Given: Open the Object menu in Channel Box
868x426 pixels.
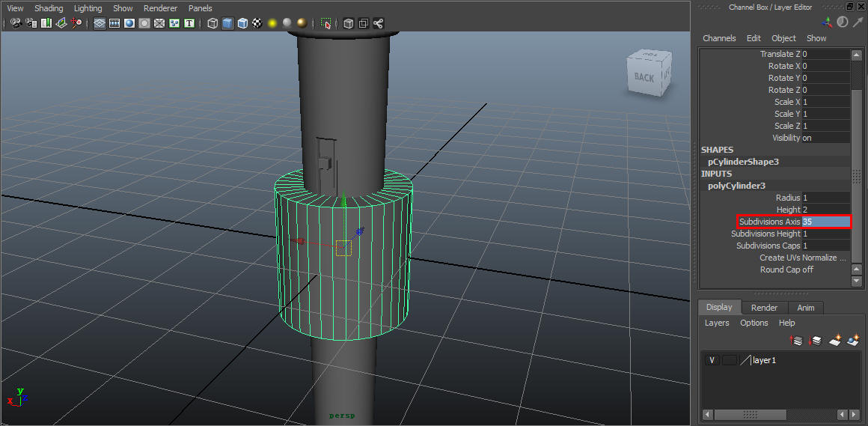Looking at the screenshot, I should [x=783, y=38].
